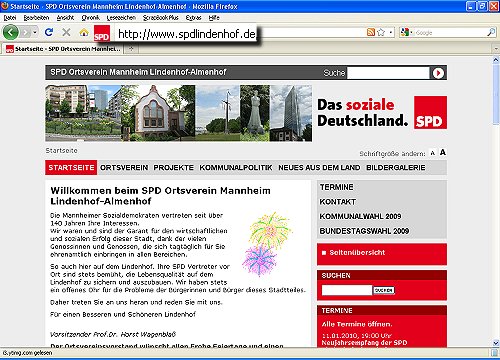Bookmark this page with the star icon

tap(381, 32)
